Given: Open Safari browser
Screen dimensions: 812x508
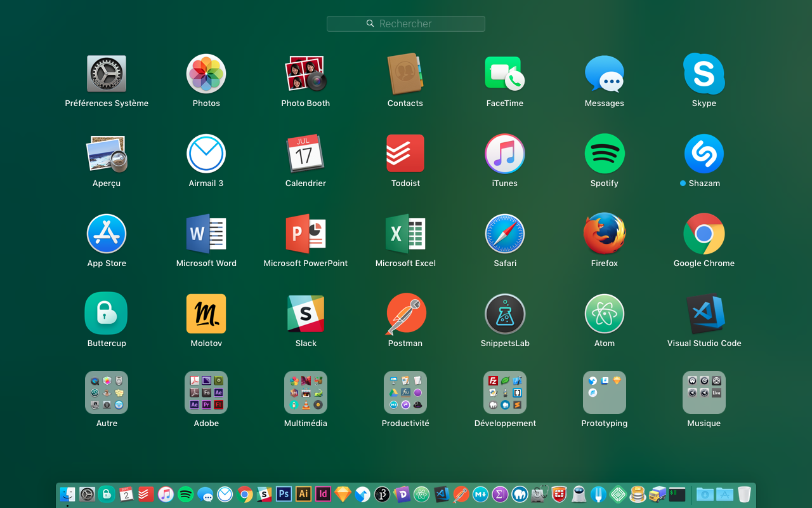Looking at the screenshot, I should [x=505, y=234].
